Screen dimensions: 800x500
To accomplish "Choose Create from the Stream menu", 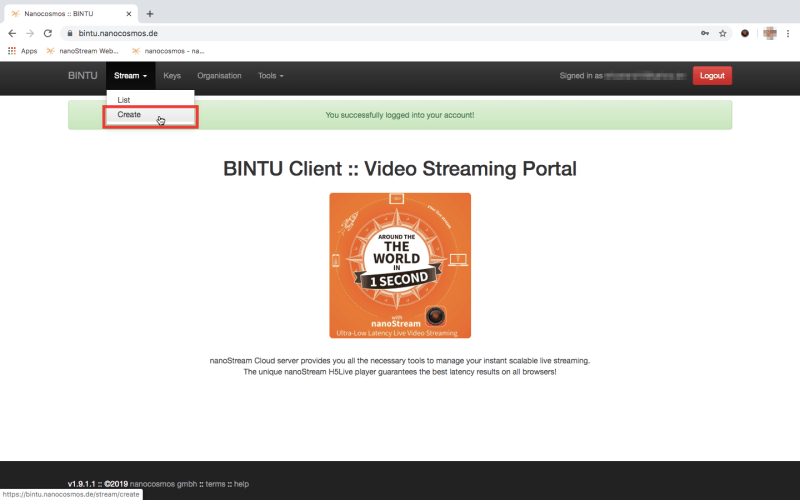I will (129, 115).
